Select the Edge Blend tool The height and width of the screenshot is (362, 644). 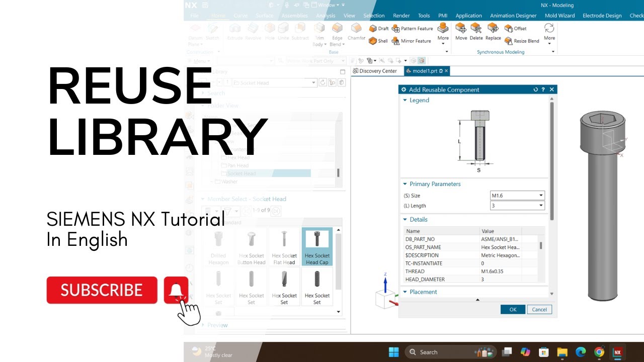click(337, 34)
